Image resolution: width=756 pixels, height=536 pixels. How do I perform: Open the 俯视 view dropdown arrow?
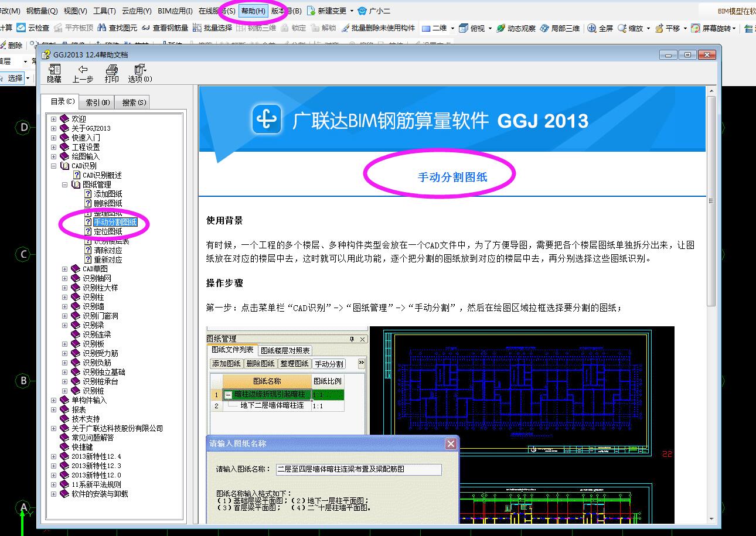pos(489,28)
